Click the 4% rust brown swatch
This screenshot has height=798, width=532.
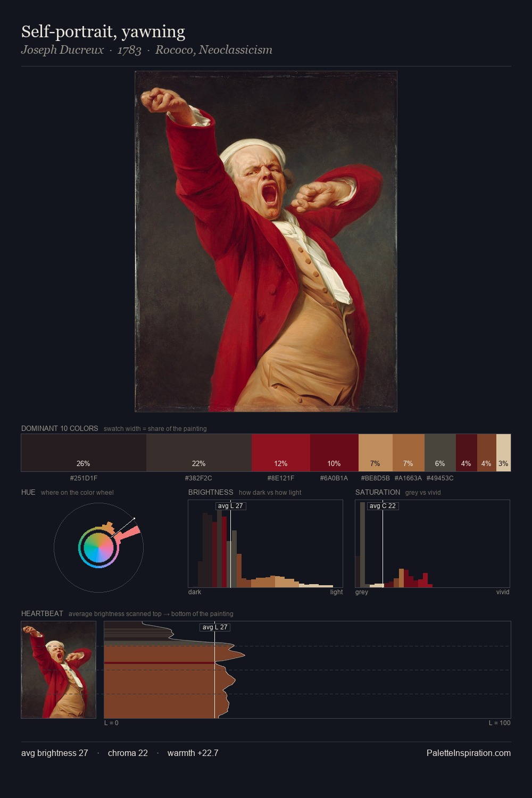(x=487, y=453)
